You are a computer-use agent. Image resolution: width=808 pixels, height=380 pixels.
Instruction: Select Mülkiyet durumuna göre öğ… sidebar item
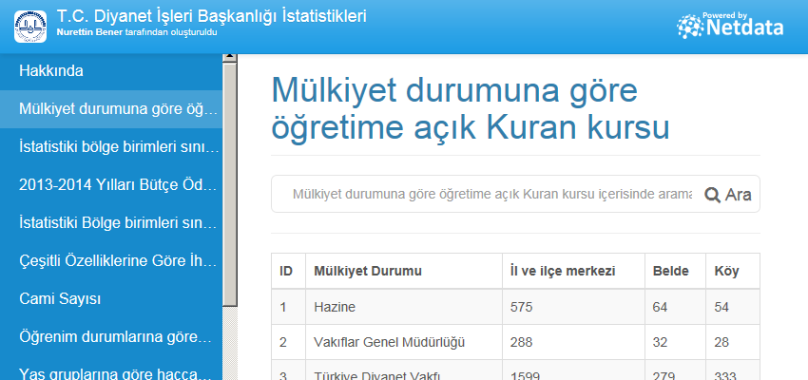(x=111, y=109)
